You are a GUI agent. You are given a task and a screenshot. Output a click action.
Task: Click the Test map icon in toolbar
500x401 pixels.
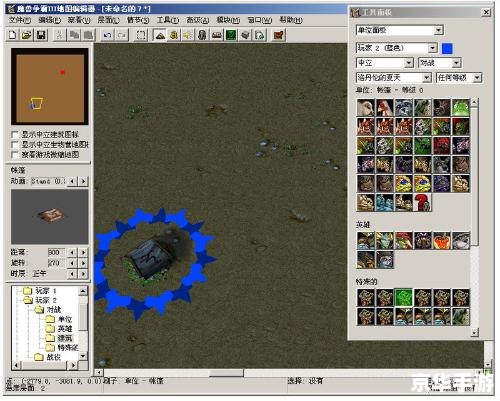click(279, 35)
